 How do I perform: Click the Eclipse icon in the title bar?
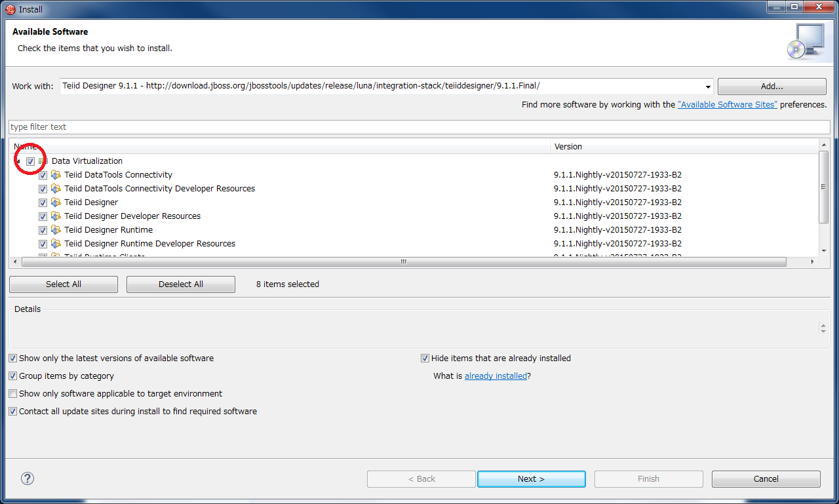[10, 9]
